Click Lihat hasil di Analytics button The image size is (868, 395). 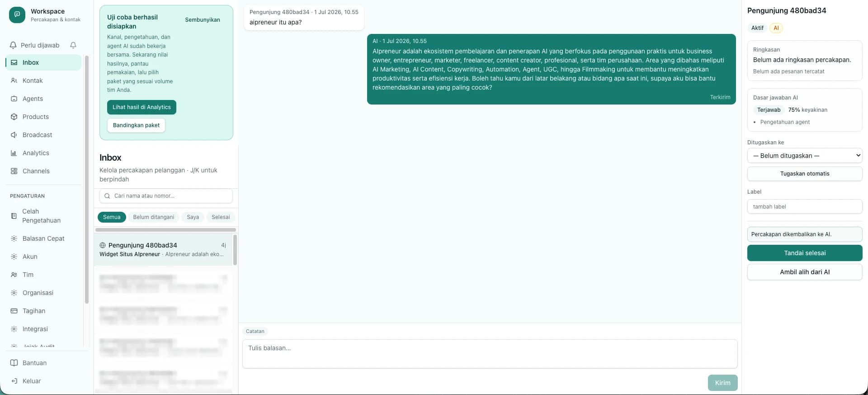pyautogui.click(x=142, y=107)
